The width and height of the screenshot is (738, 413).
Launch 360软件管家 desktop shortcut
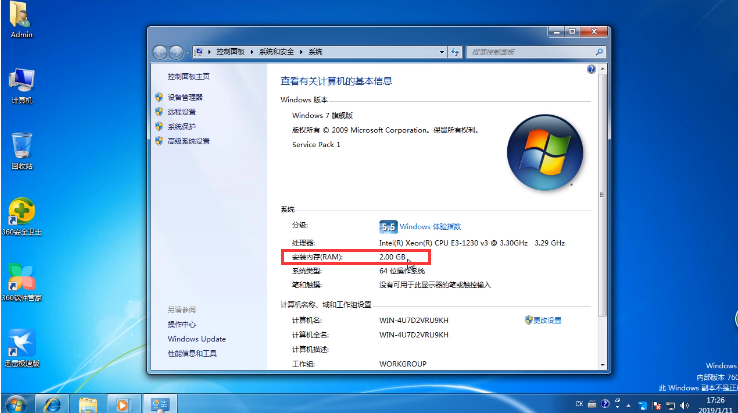pyautogui.click(x=22, y=283)
